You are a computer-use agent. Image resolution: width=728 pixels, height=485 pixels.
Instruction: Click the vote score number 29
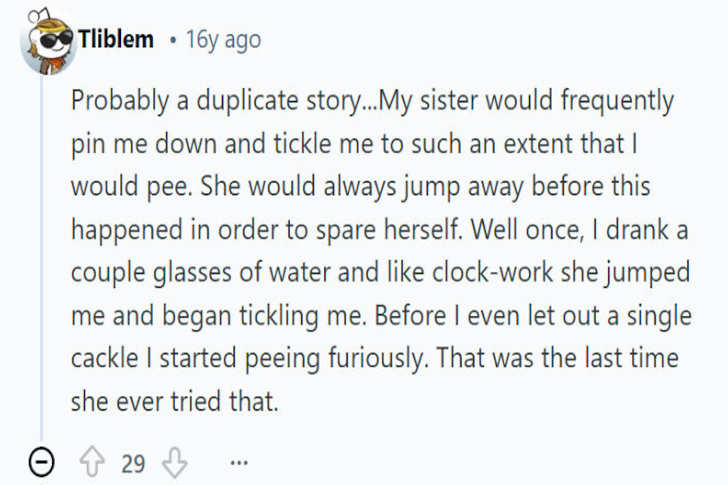click(x=134, y=463)
